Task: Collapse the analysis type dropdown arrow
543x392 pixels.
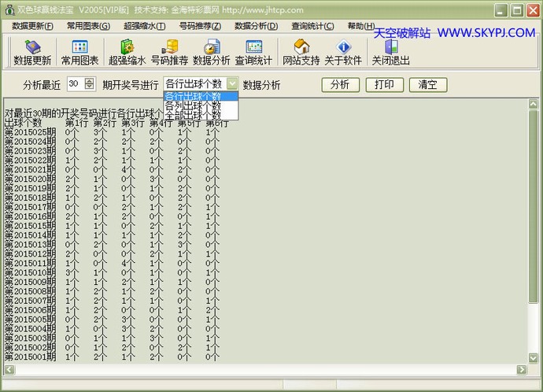Action: (232, 84)
